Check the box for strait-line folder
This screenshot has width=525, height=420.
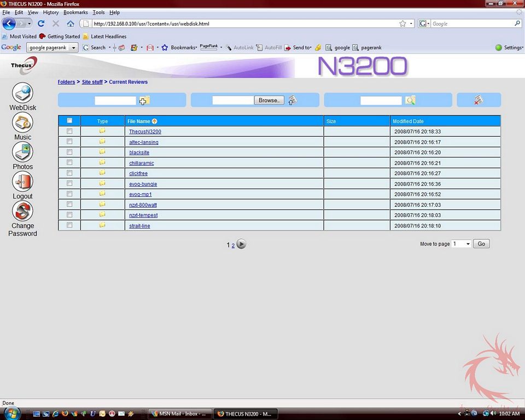[69, 225]
